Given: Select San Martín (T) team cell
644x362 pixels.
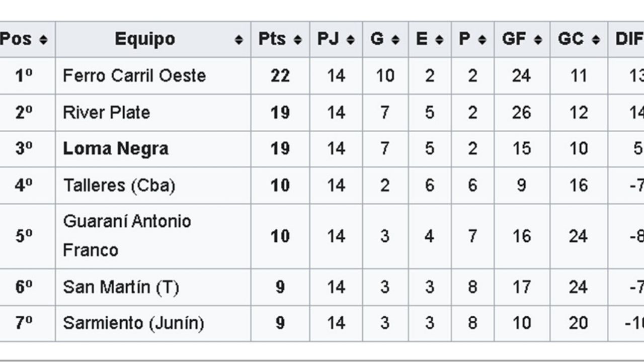Looking at the screenshot, I should click(121, 287).
